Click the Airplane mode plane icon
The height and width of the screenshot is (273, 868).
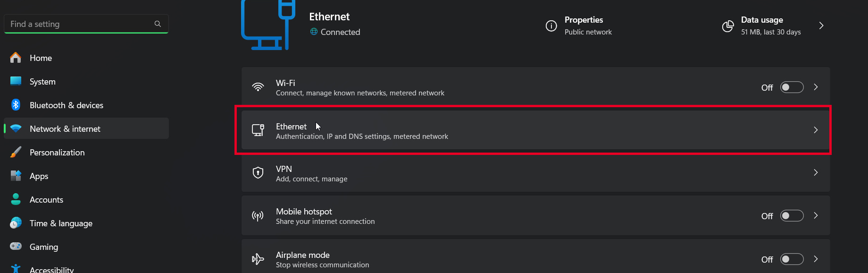tap(258, 259)
